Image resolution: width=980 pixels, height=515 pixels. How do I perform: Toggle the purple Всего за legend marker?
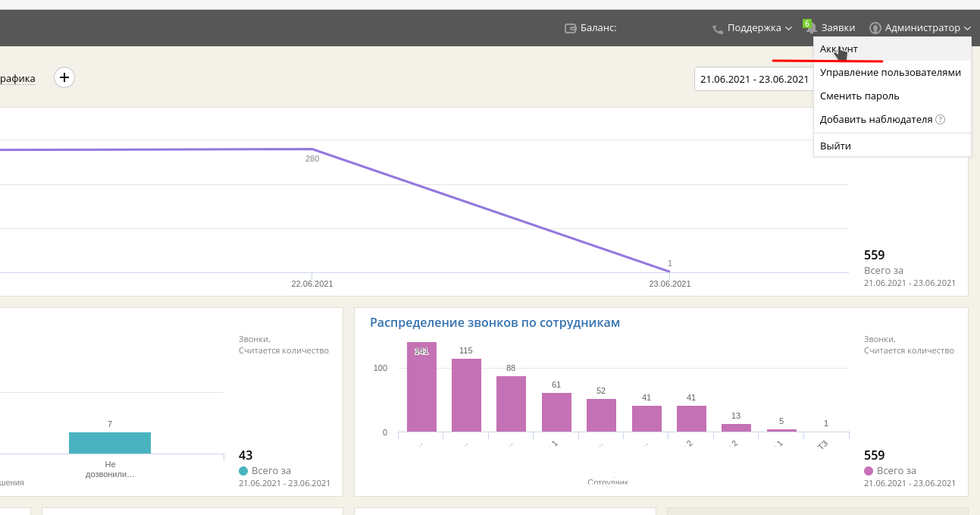coord(869,471)
